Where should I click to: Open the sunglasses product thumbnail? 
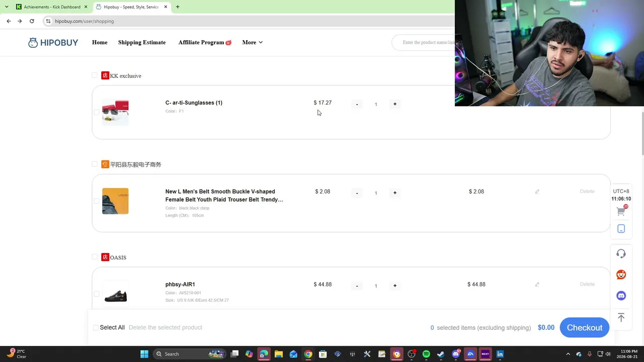[x=115, y=112]
